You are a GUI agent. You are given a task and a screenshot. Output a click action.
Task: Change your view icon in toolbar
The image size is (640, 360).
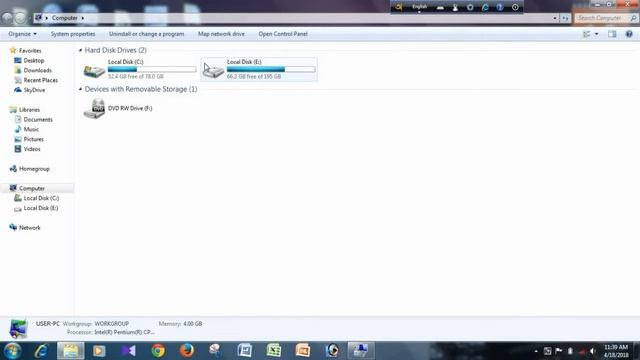click(x=587, y=34)
